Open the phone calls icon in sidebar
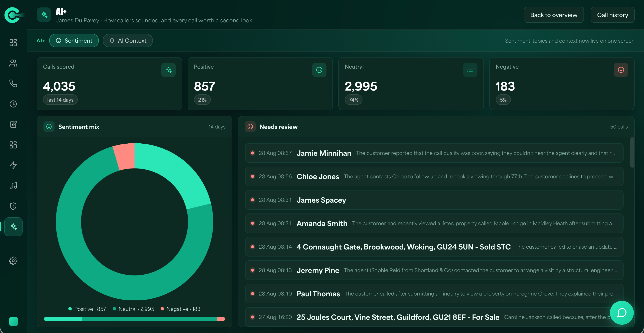Image resolution: width=644 pixels, height=333 pixels. pyautogui.click(x=13, y=83)
